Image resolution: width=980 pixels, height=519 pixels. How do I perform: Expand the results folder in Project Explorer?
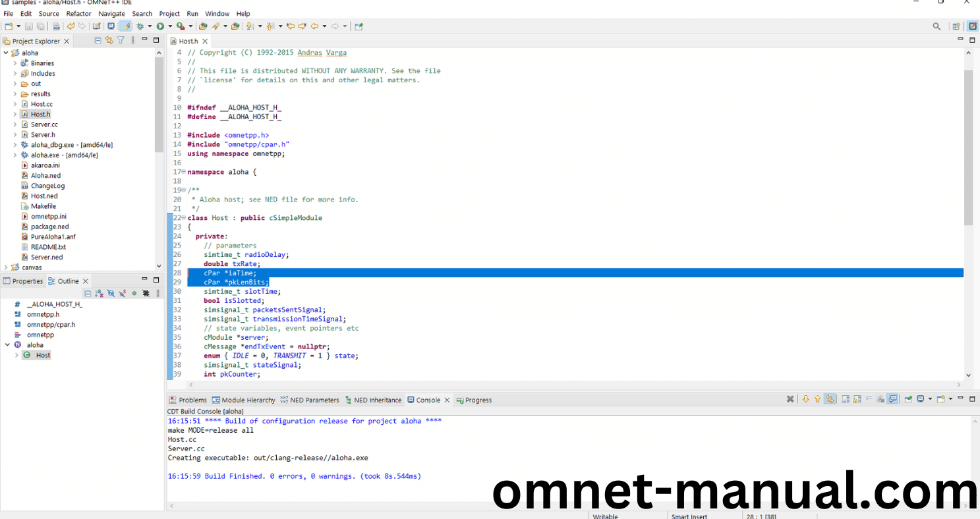click(x=15, y=94)
